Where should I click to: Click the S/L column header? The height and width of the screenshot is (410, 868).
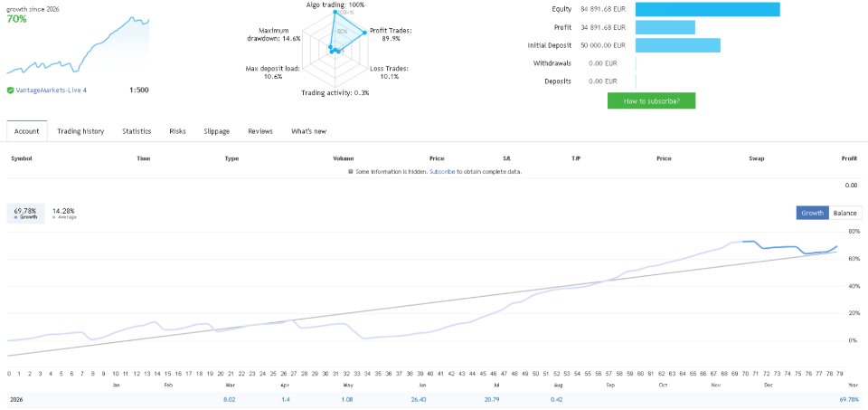tap(506, 158)
